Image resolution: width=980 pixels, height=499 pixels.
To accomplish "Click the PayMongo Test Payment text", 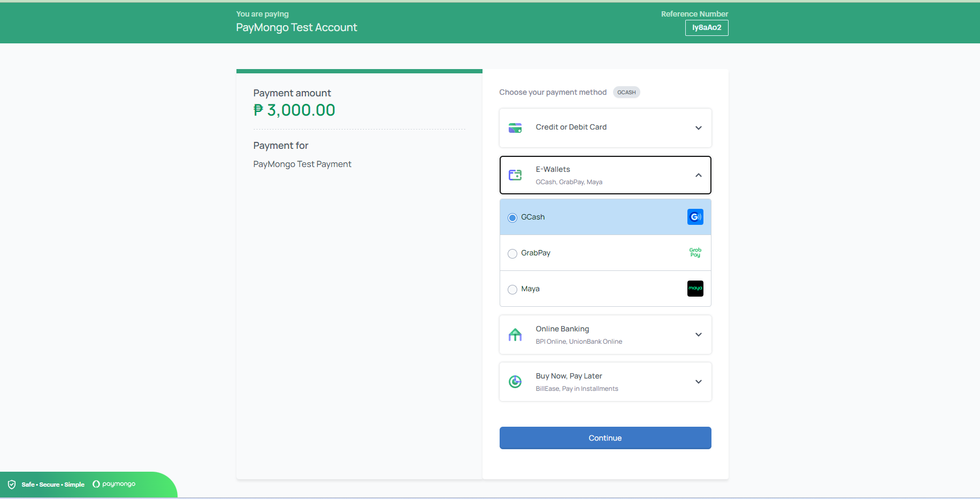I will tap(302, 164).
